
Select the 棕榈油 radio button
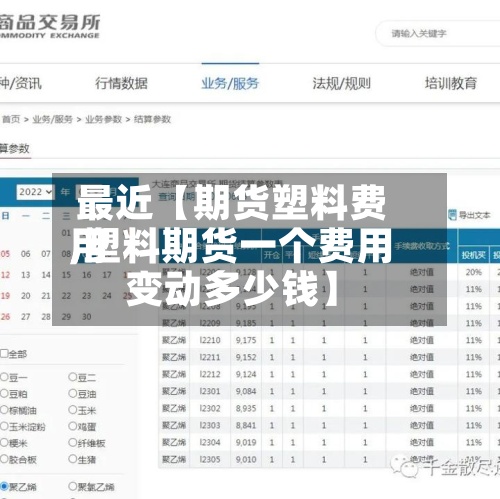4,410
